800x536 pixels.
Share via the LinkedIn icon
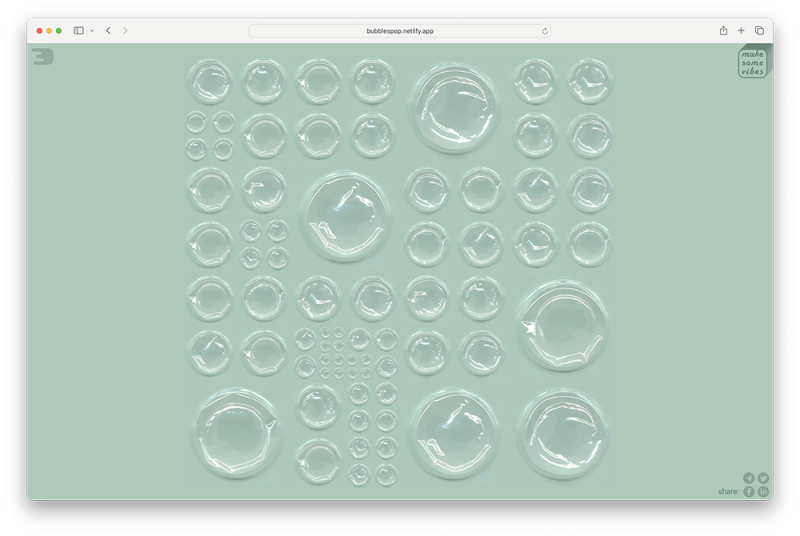763,492
